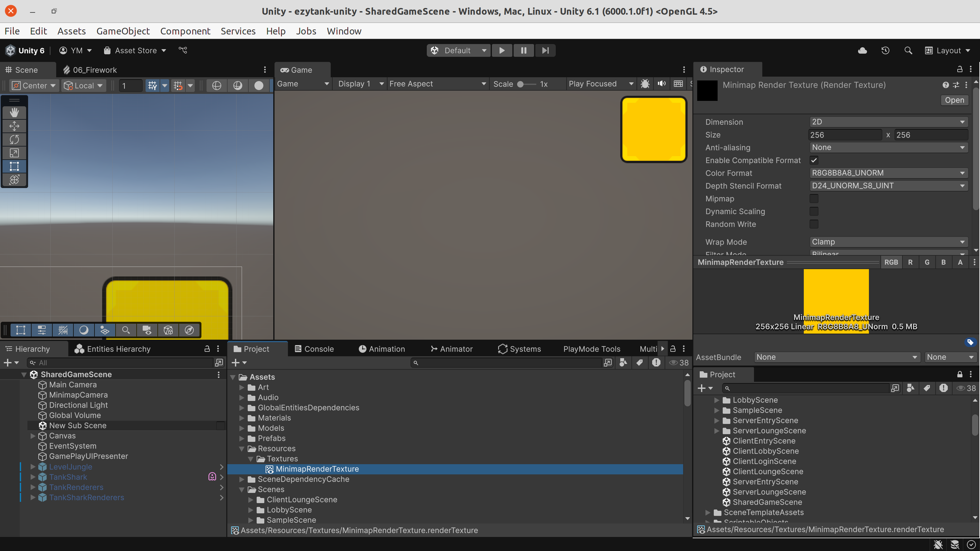
Task: Select the Hand pan tool in Scene toolbar
Action: [14, 112]
